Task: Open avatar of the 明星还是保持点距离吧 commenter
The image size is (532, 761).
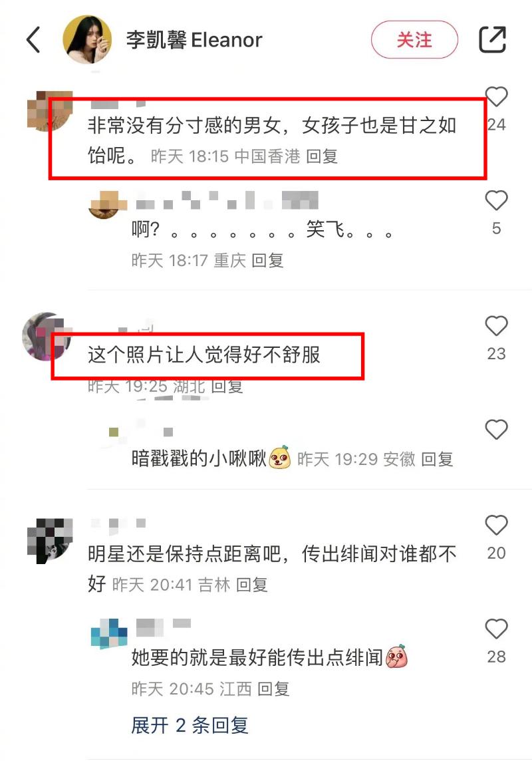Action: coord(49,540)
